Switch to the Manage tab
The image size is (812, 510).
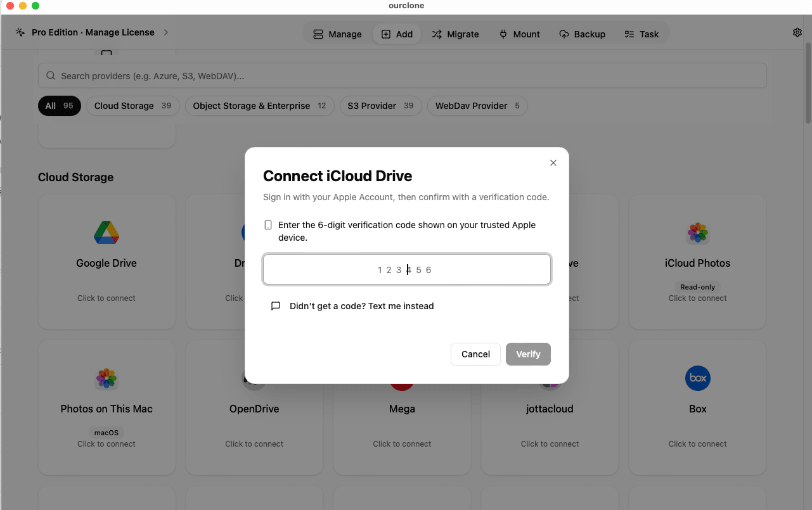pyautogui.click(x=337, y=34)
